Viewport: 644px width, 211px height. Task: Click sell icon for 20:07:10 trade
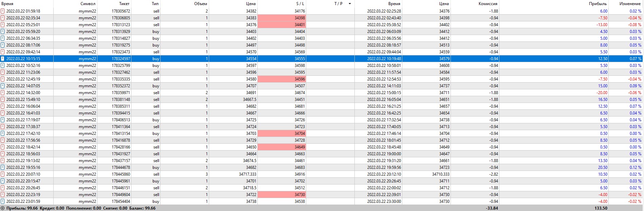[x=3, y=174]
